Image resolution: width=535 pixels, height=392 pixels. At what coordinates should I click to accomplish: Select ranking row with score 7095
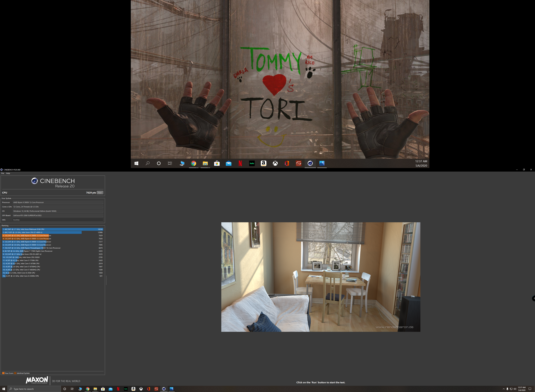(53, 245)
